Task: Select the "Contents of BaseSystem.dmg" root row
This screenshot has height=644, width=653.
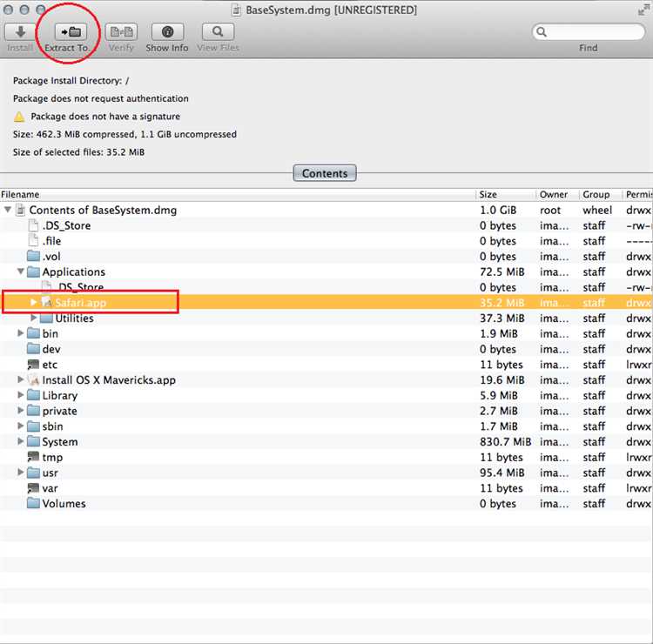Action: coord(326,210)
